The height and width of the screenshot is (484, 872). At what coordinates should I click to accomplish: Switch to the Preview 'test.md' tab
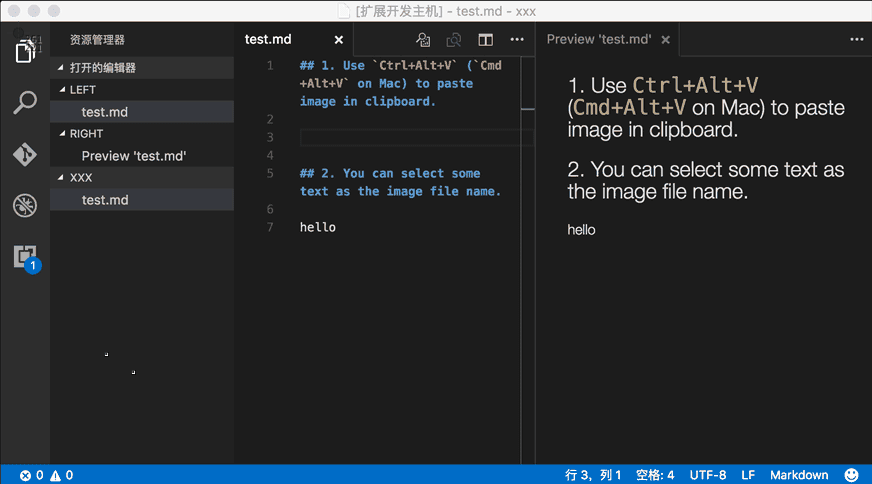tap(599, 40)
